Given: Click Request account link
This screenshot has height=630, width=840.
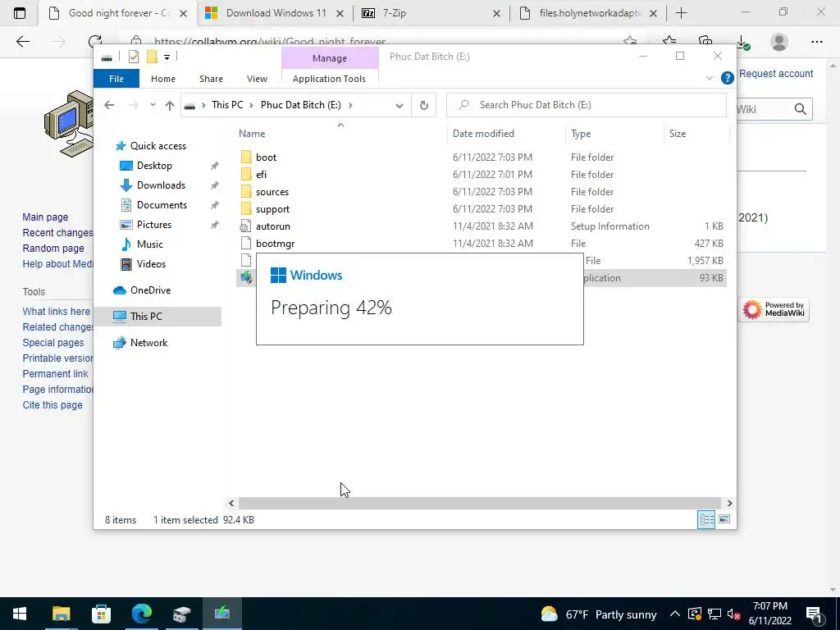Looking at the screenshot, I should [776, 73].
